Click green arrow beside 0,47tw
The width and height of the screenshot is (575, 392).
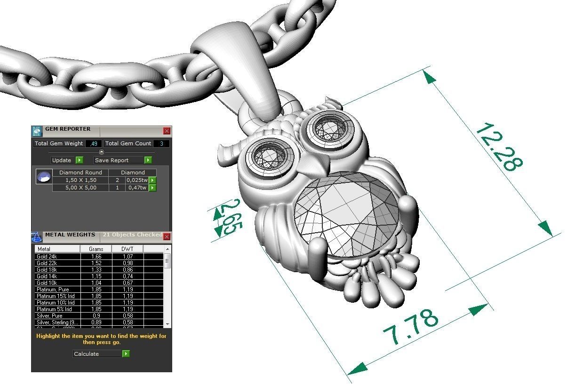pos(152,188)
